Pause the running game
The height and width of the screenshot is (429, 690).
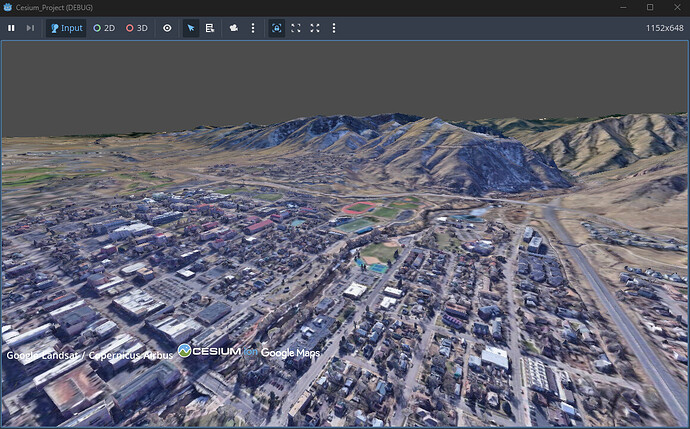(12, 28)
